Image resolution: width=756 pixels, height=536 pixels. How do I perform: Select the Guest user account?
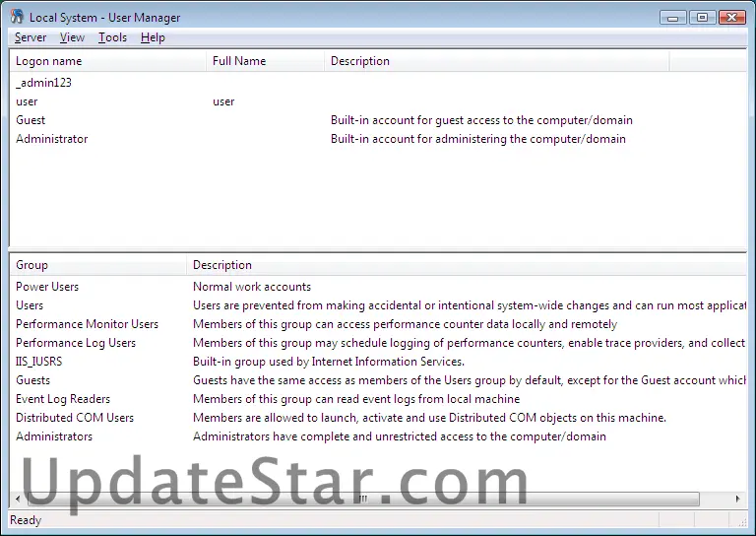pos(31,120)
